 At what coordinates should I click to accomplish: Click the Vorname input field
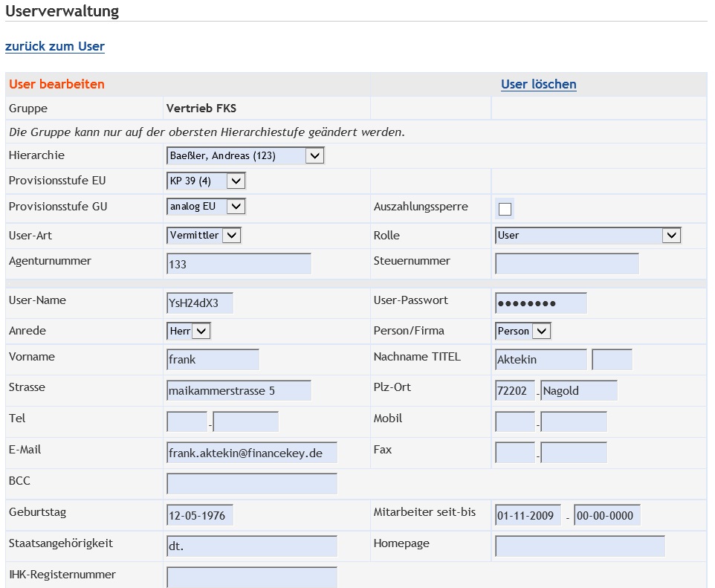tap(213, 360)
